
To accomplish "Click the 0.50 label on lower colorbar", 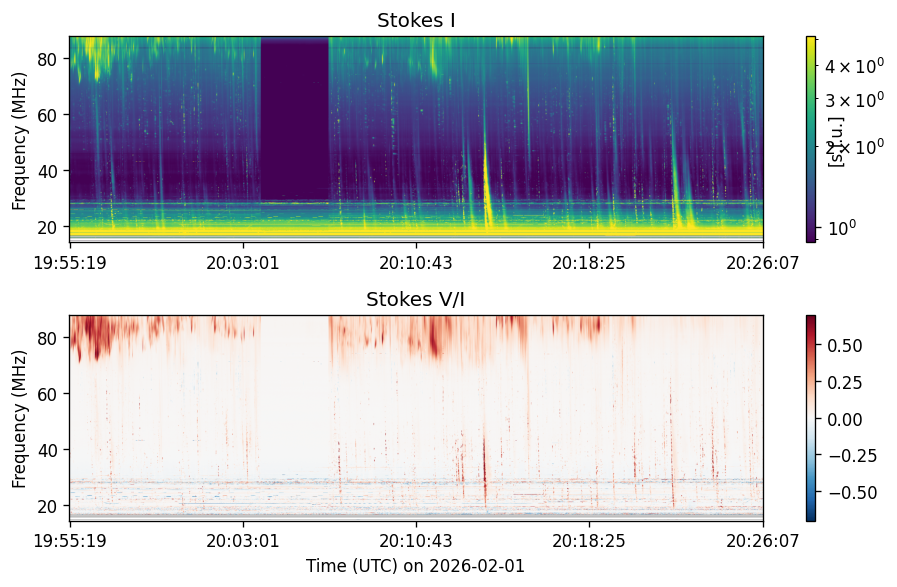I will (x=845, y=346).
